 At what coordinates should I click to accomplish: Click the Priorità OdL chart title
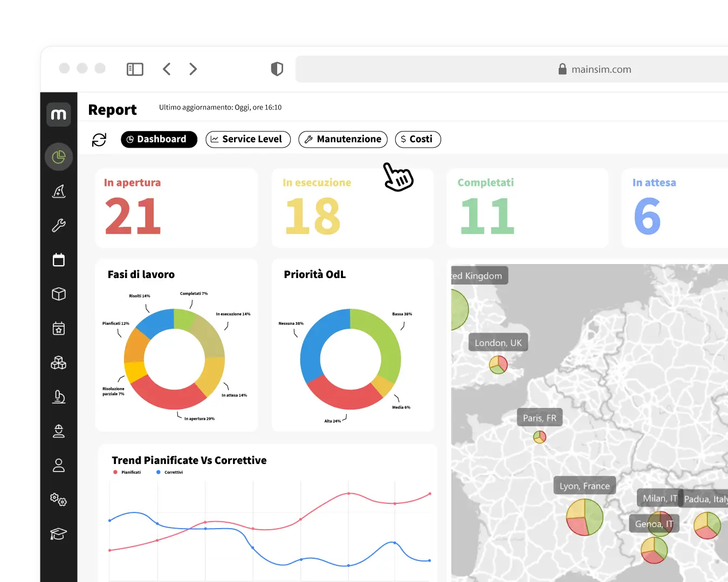(x=315, y=274)
